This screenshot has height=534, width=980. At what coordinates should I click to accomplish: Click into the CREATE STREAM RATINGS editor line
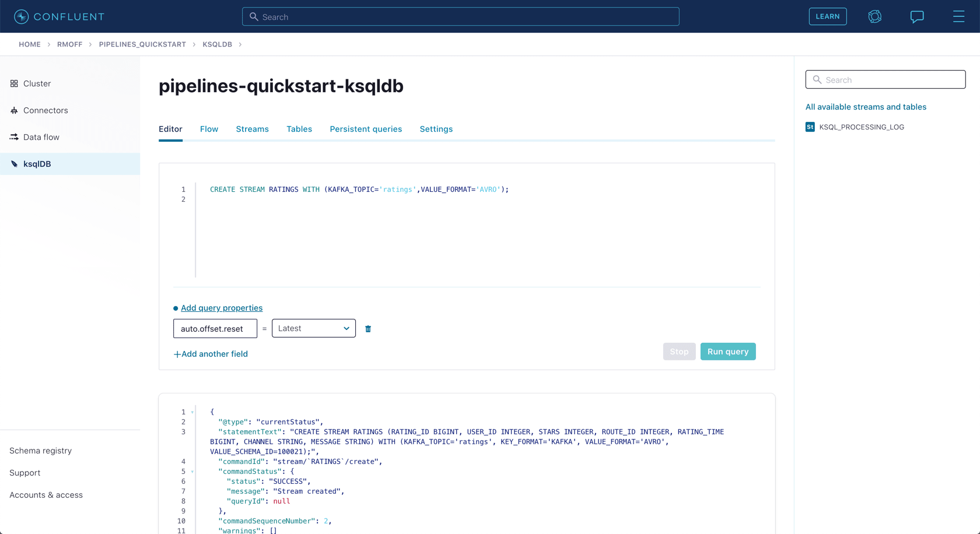[359, 189]
